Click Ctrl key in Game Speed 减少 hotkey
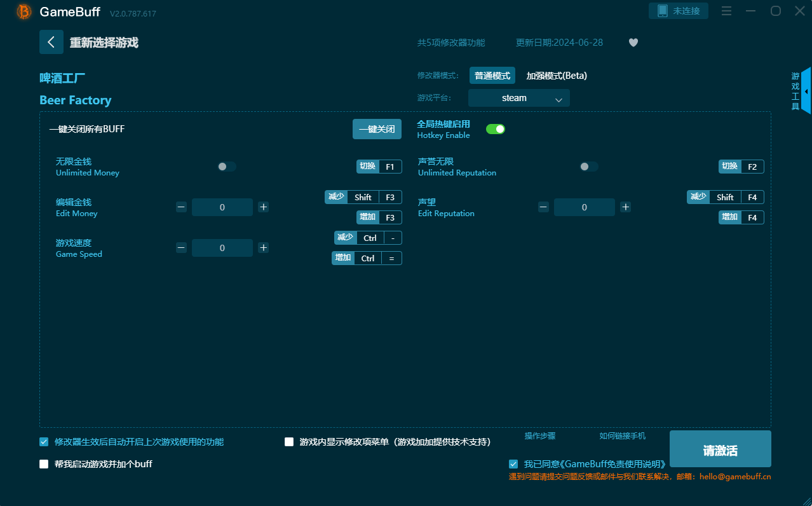Viewport: 812px width, 506px height. click(370, 238)
